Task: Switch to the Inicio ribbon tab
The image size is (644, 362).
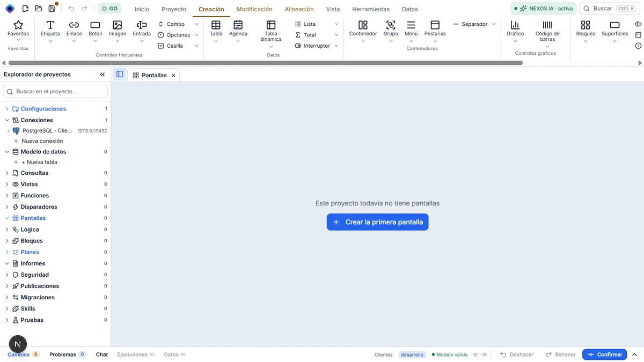Action: tap(142, 9)
